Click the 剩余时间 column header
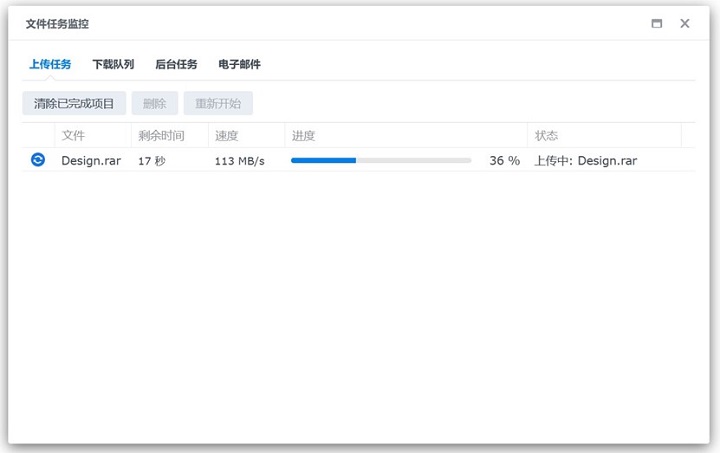 point(170,135)
